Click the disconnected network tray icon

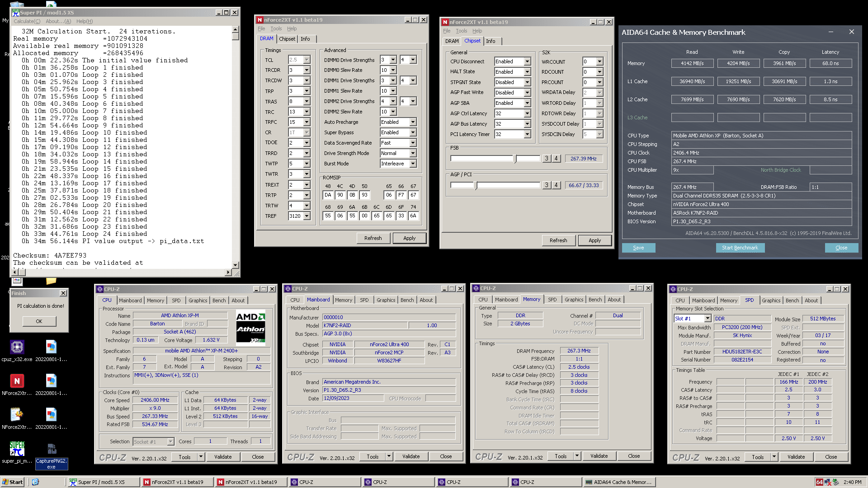pos(827,482)
